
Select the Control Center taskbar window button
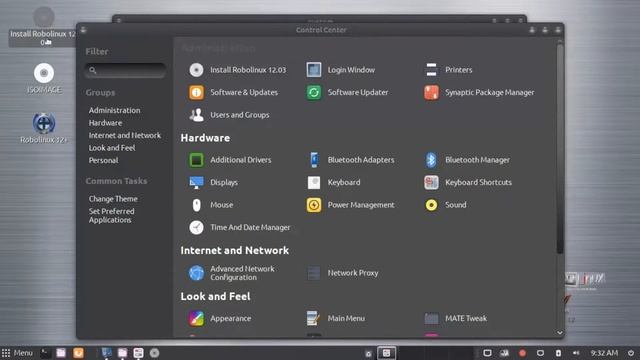coord(386,353)
